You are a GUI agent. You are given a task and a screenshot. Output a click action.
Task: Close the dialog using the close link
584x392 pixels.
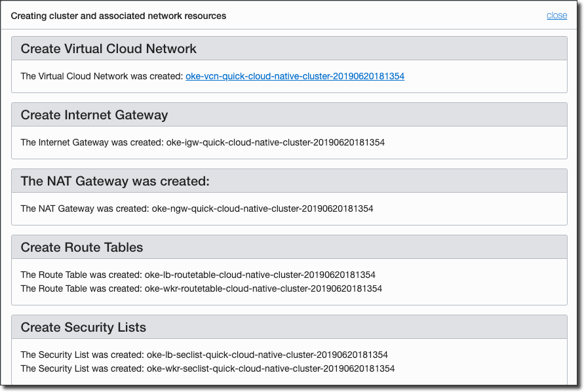pyautogui.click(x=556, y=16)
